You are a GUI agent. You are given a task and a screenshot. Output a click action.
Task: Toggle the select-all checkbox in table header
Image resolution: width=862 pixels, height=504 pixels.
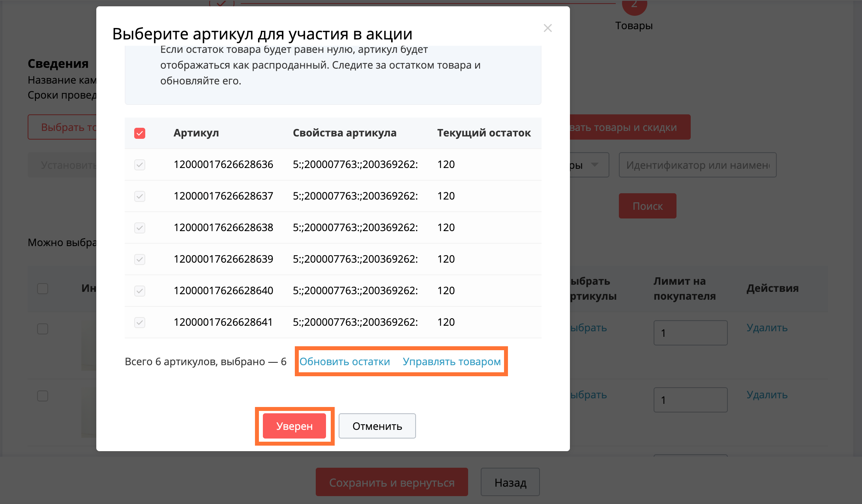pyautogui.click(x=140, y=133)
